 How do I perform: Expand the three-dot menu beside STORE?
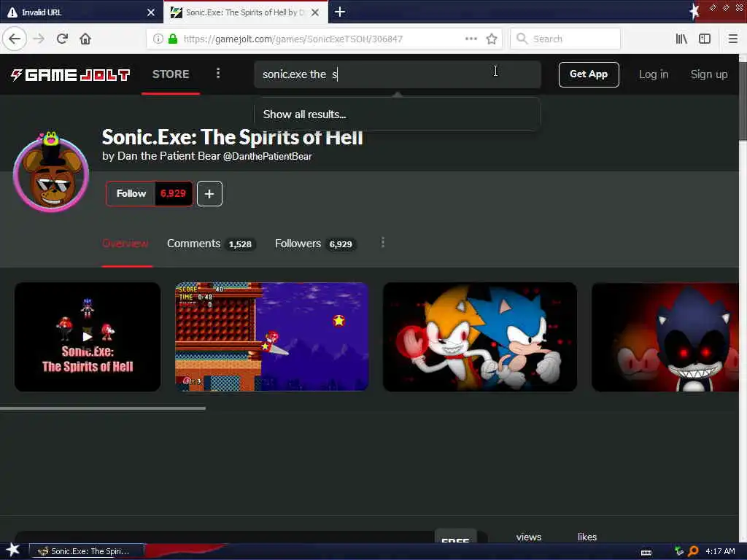point(218,73)
